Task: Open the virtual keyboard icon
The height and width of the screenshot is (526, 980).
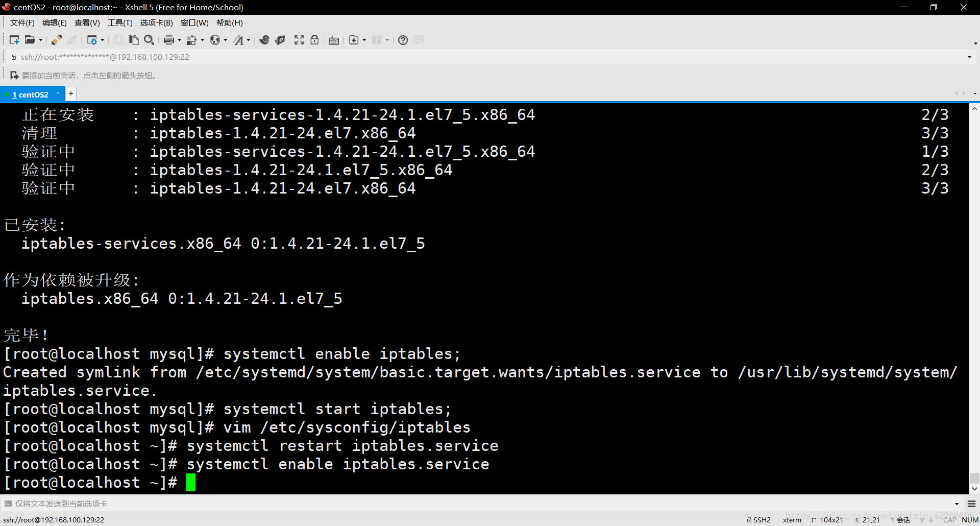Action: click(x=334, y=40)
